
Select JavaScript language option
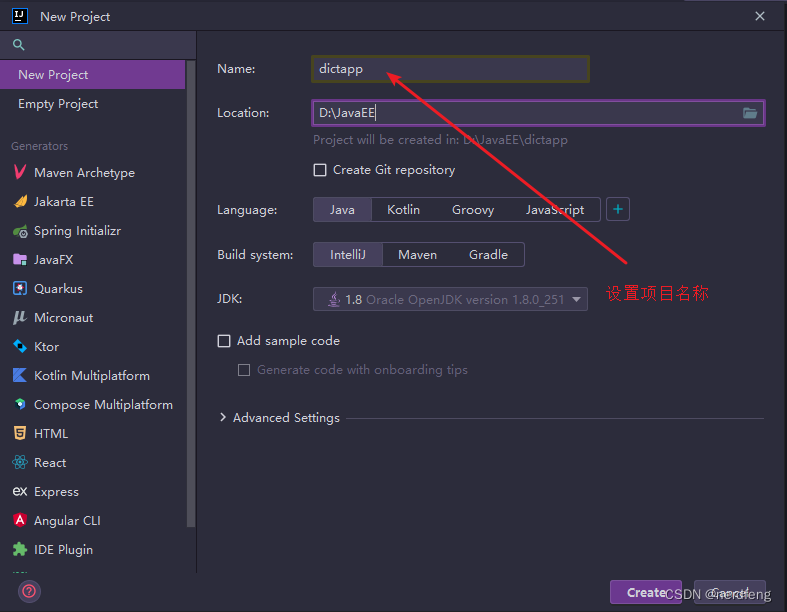click(555, 210)
